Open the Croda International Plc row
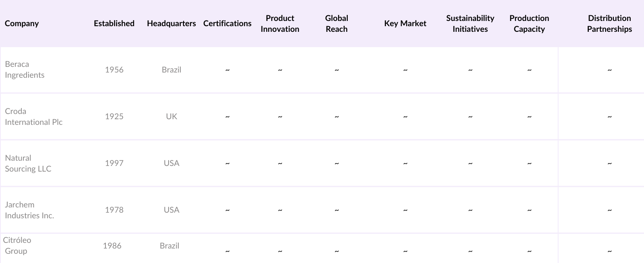 [x=33, y=116]
